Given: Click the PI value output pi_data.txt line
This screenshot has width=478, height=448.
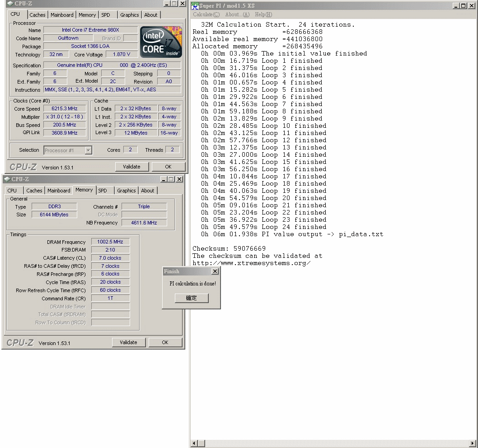Looking at the screenshot, I should pyautogui.click(x=292, y=234).
